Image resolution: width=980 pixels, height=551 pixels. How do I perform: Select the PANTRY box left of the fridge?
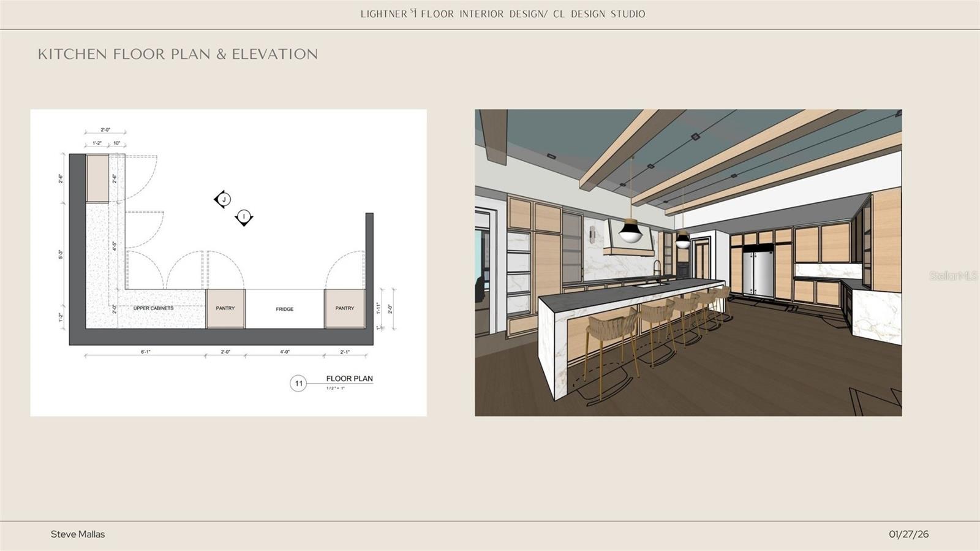pos(225,308)
